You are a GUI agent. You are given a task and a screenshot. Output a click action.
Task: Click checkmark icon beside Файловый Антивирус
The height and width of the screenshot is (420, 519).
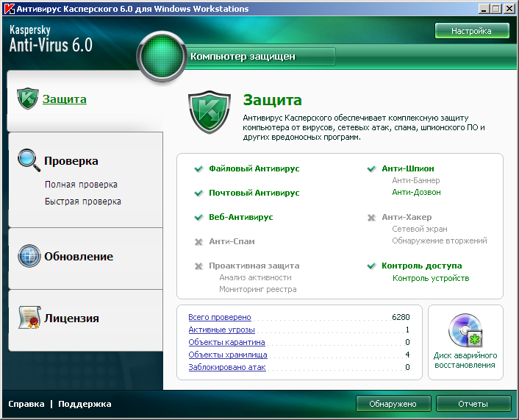pyautogui.click(x=198, y=169)
